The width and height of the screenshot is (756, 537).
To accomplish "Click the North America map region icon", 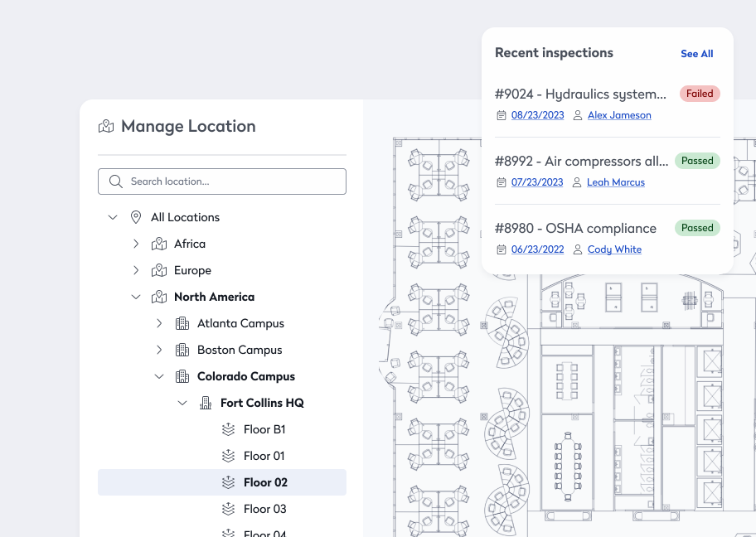I will (159, 297).
